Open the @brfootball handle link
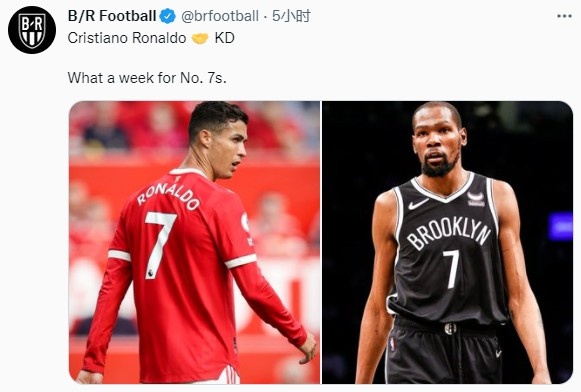The image size is (581, 392). click(x=220, y=16)
